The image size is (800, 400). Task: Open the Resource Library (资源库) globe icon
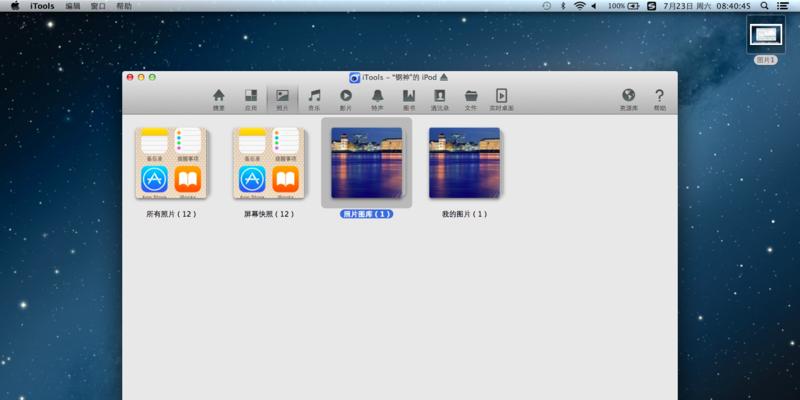[x=628, y=97]
